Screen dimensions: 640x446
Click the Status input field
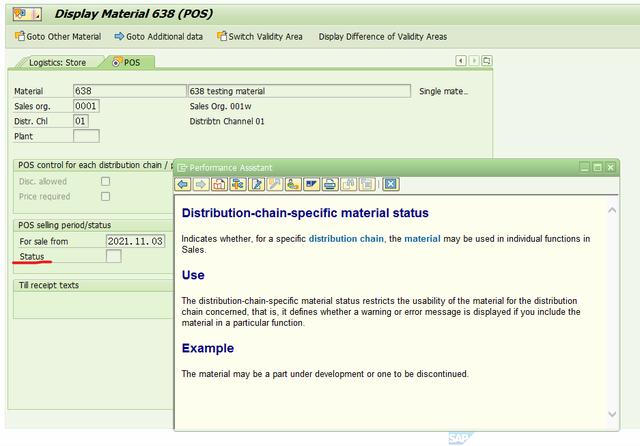point(113,256)
